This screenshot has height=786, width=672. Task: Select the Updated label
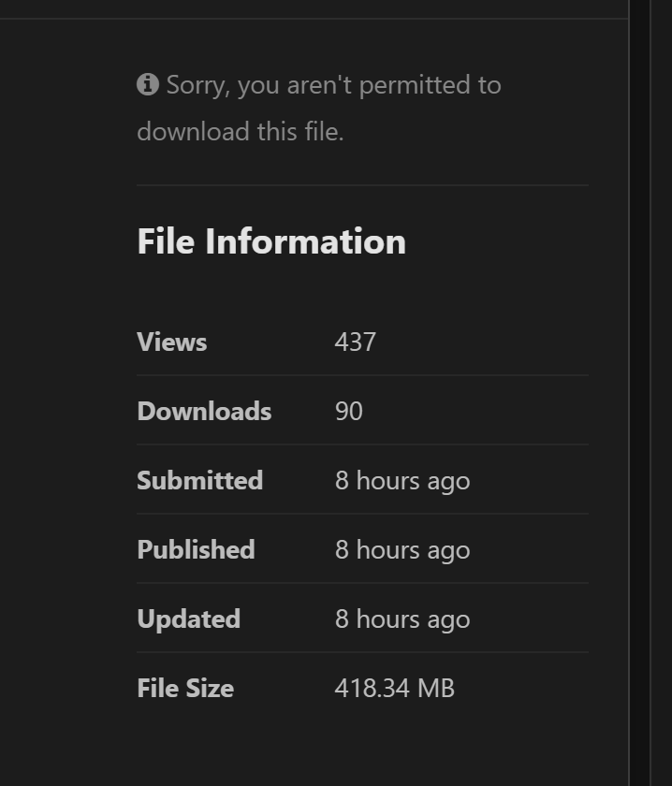click(x=188, y=619)
